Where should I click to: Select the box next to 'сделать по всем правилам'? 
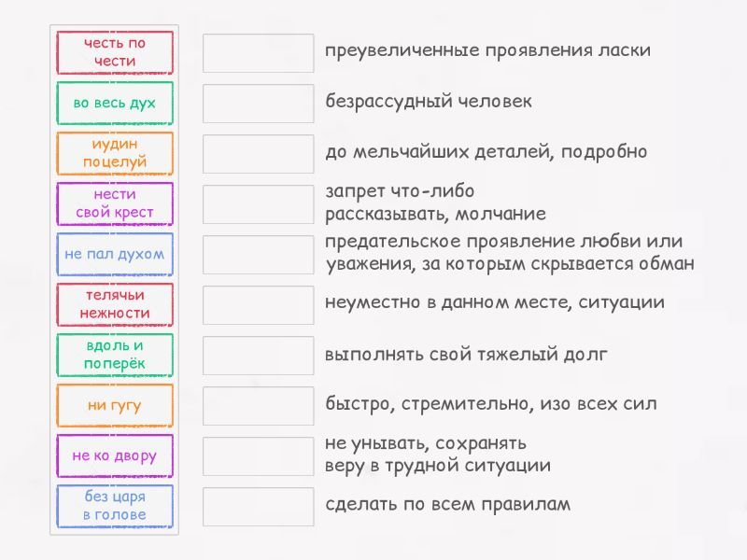(258, 506)
